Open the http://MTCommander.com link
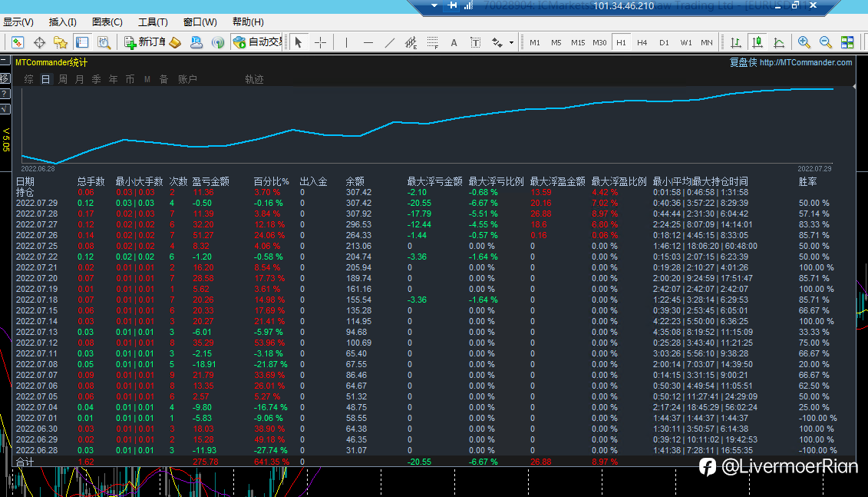 click(805, 63)
